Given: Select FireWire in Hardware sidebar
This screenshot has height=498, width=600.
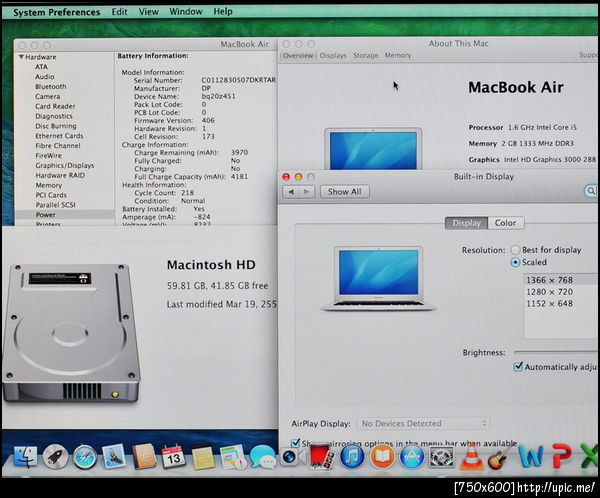Looking at the screenshot, I should click(48, 155).
